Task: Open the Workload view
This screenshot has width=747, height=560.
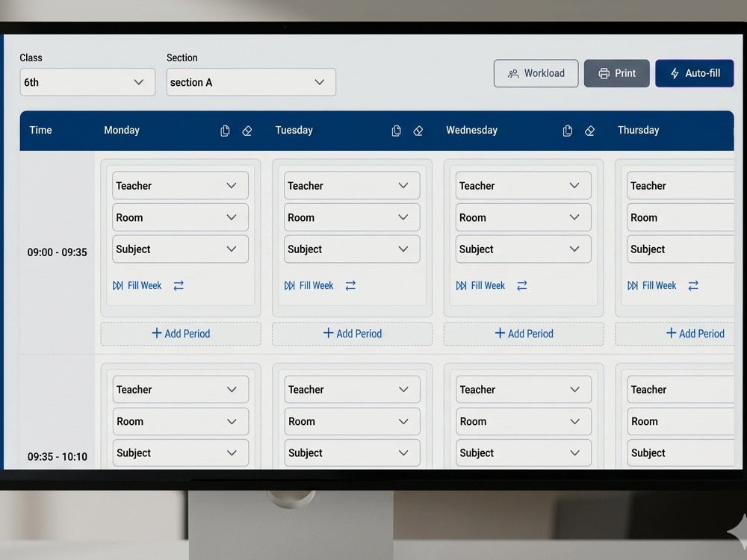Action: click(536, 73)
